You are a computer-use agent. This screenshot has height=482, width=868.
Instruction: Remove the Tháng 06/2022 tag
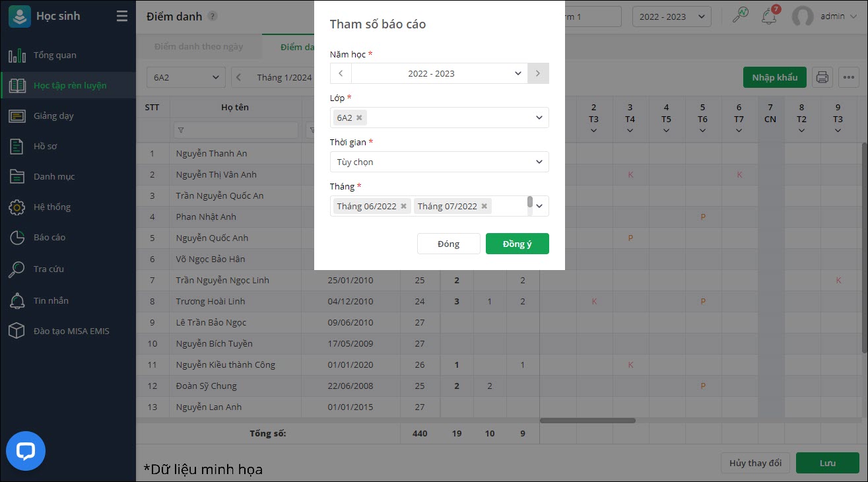pos(404,206)
